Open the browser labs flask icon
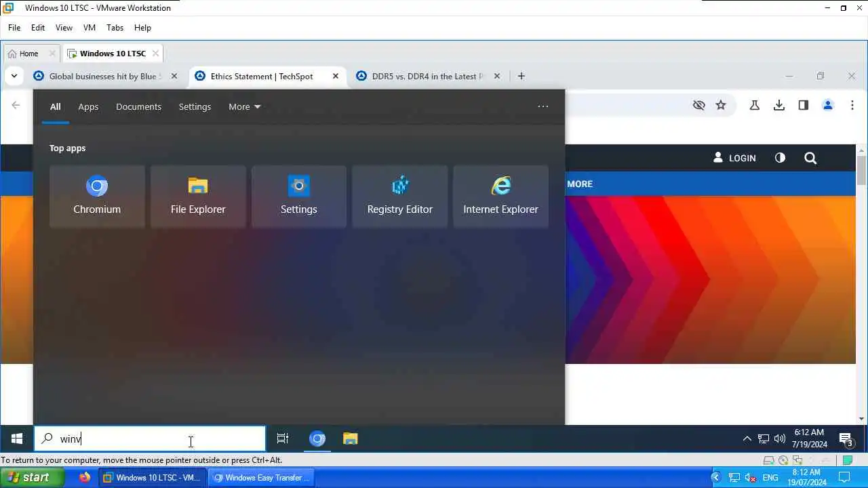868x488 pixels. [754, 105]
